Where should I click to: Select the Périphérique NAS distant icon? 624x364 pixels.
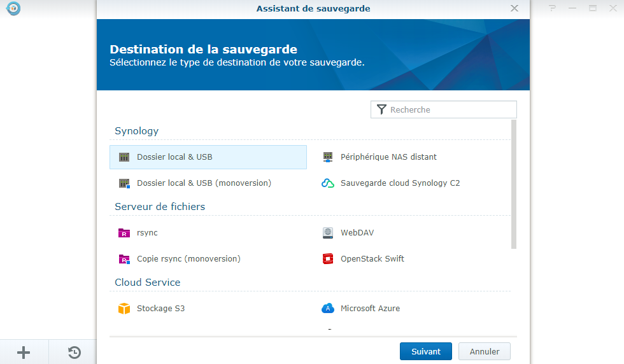pos(328,157)
